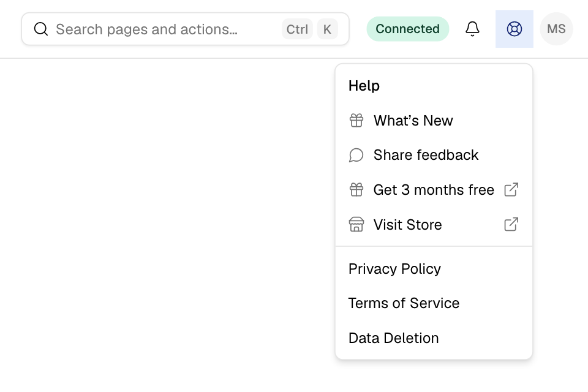This screenshot has height=392, width=588.
Task: Click the Help menu heading
Action: coord(364,86)
